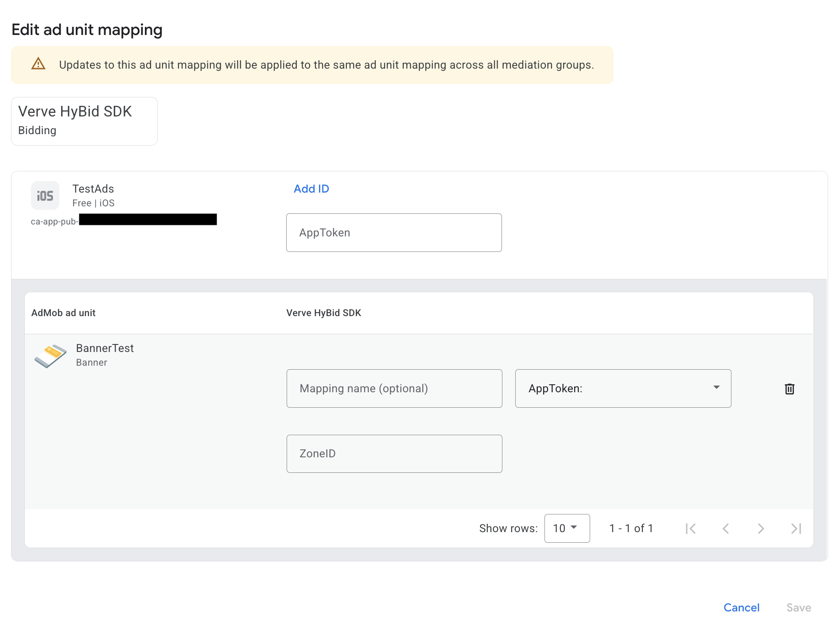Focus the Mapping name (optional) field

pyautogui.click(x=394, y=388)
